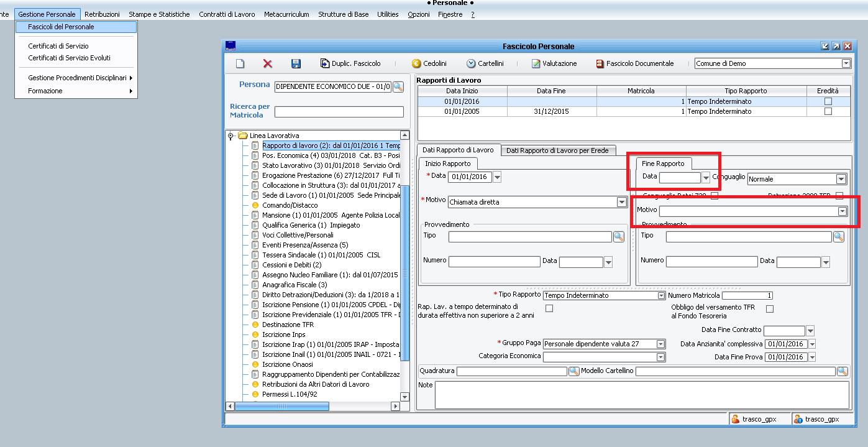Check the Rap. Lav. a tempo determinato box
This screenshot has height=447, width=868.
[549, 308]
